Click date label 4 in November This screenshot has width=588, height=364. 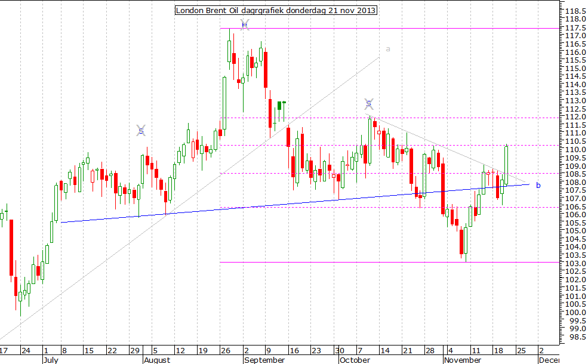[450, 351]
